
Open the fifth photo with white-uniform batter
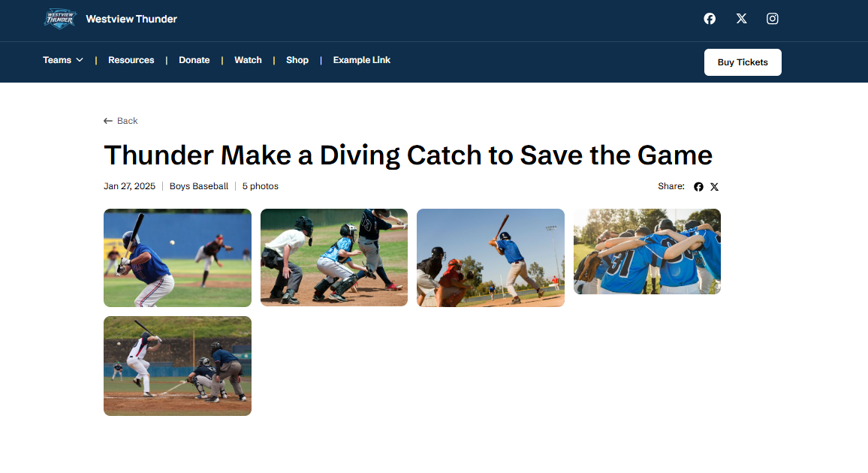click(177, 366)
